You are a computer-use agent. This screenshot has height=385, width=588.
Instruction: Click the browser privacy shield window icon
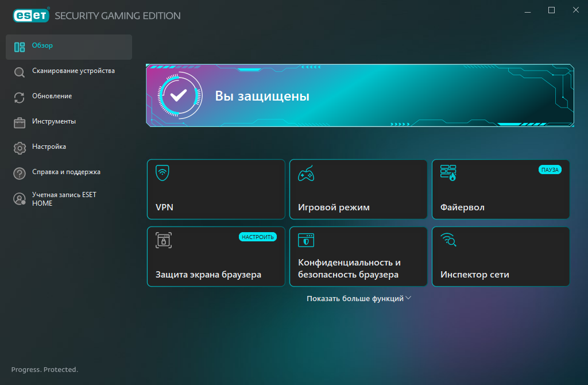click(x=306, y=240)
